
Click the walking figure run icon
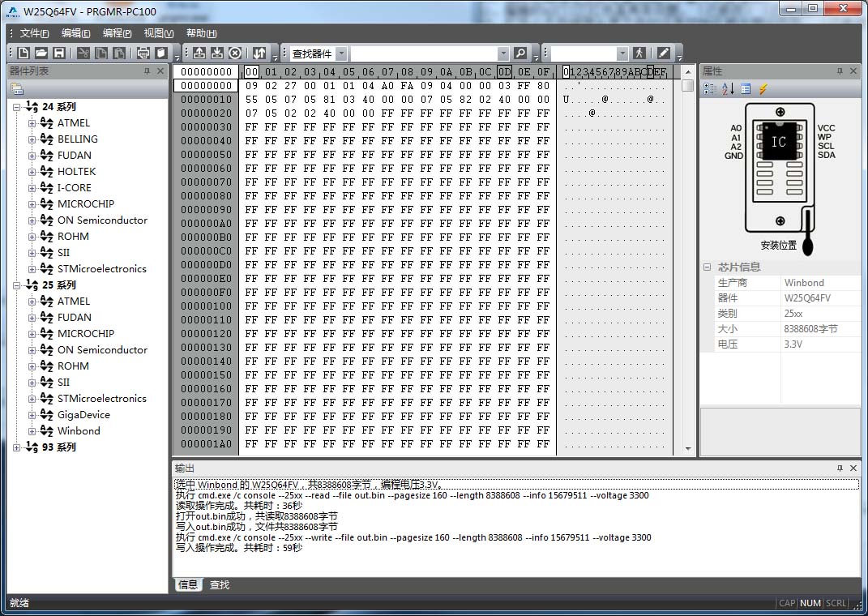click(x=639, y=53)
